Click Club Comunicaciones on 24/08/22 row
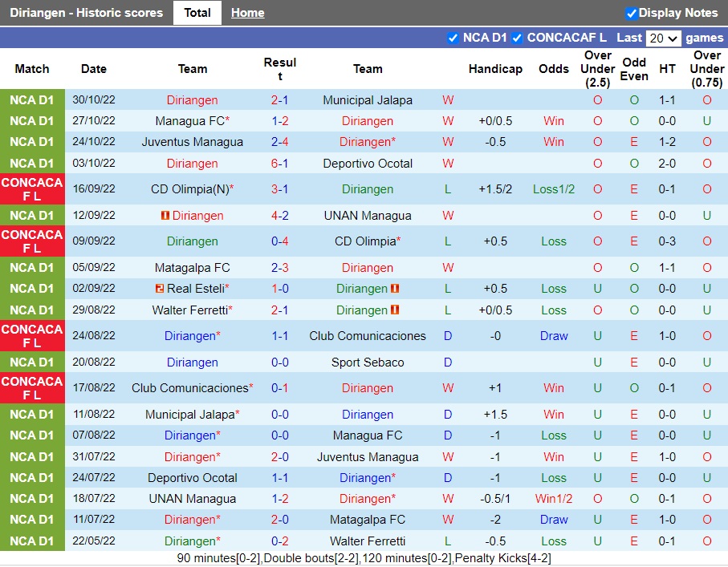The height and width of the screenshot is (567, 728). coord(368,336)
